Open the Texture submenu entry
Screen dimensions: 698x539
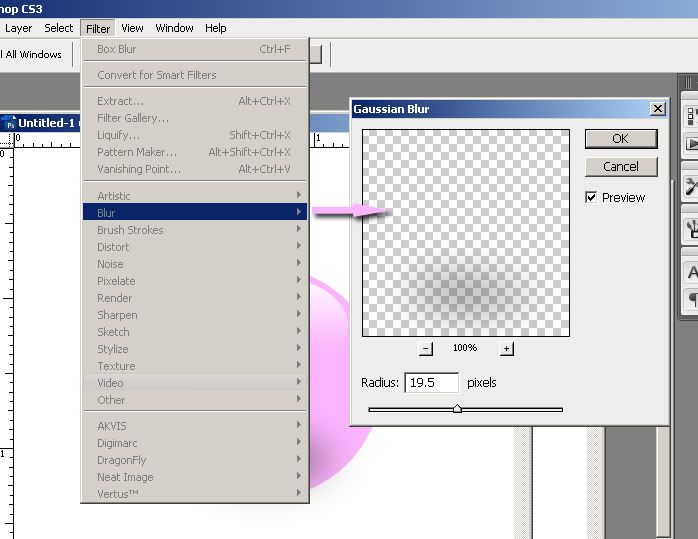point(195,365)
